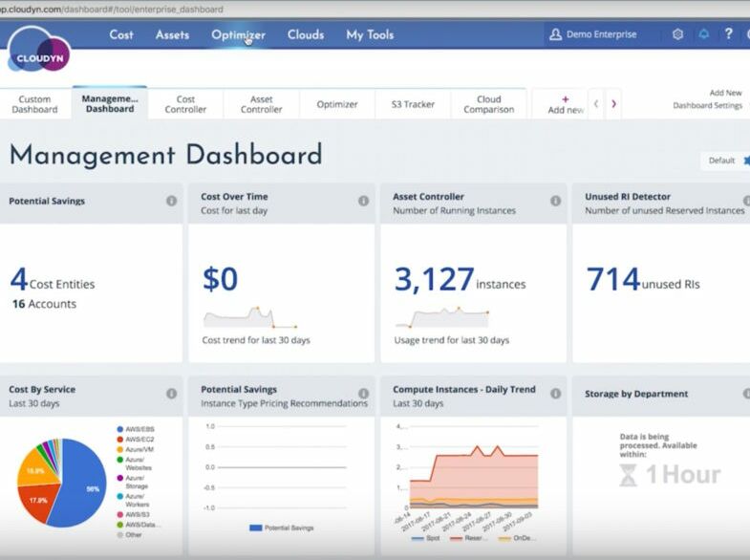Click the cost trend sparkline

[x=250, y=317]
